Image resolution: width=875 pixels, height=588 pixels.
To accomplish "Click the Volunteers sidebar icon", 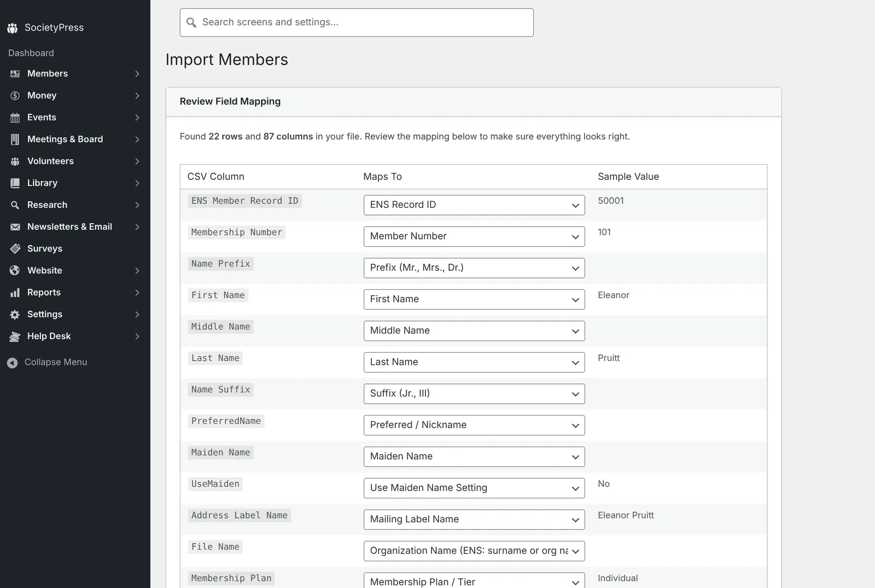I will coord(15,161).
